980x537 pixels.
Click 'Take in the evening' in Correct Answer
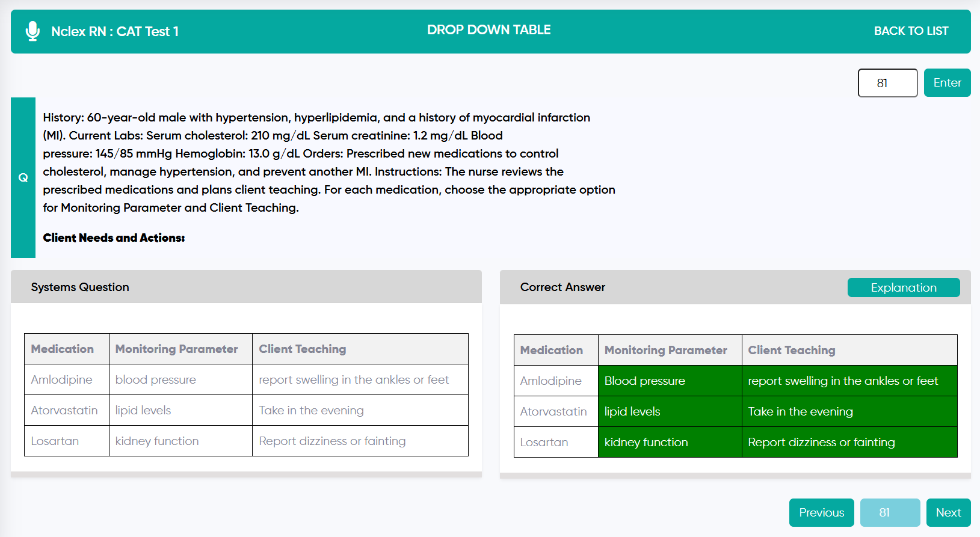pyautogui.click(x=849, y=411)
